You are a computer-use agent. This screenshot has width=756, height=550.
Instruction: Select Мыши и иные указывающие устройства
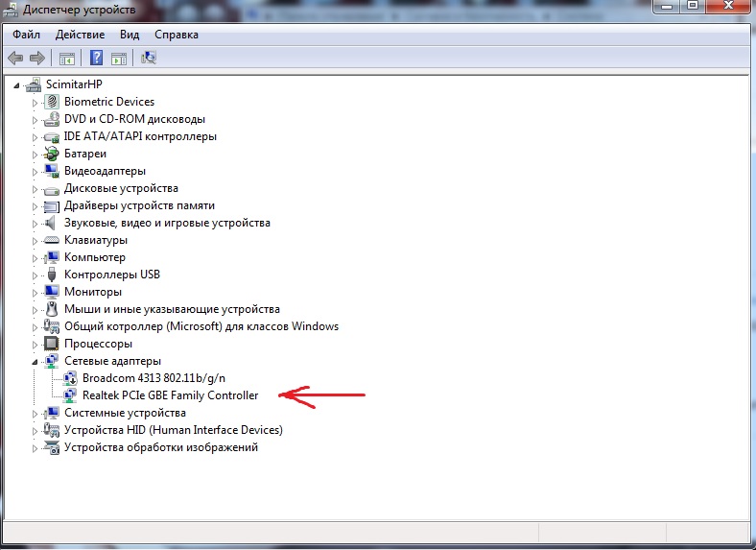[x=172, y=309]
